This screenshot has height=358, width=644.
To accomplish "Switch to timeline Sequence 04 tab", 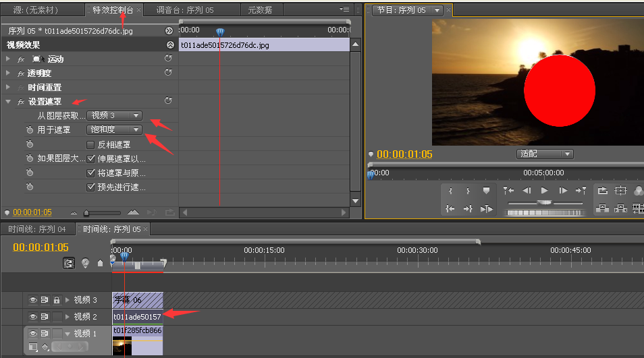I will 37,229.
